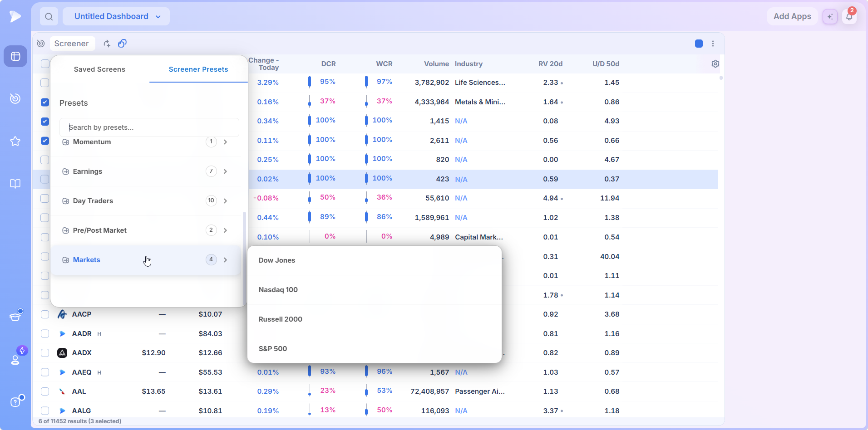The image size is (868, 430).
Task: Switch to the Screener Presets tab
Action: (x=198, y=69)
